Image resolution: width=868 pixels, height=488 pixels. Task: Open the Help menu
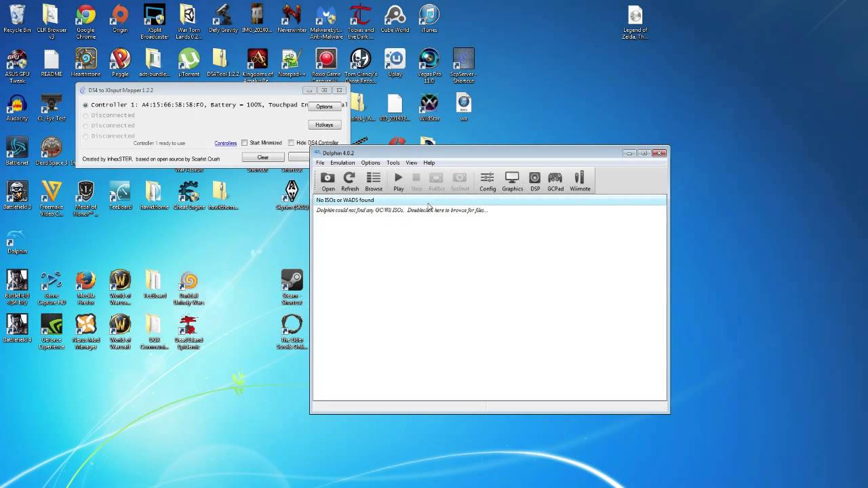429,163
